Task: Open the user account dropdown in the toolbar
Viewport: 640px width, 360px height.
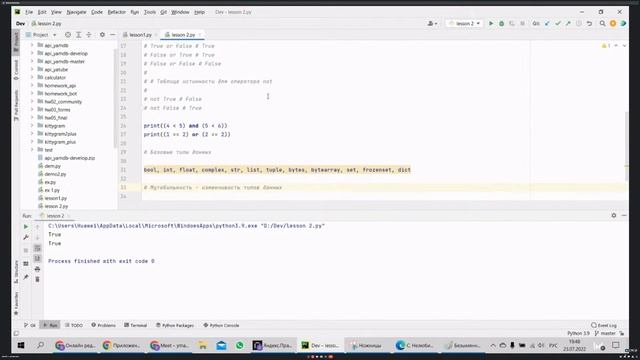Action: tap(432, 24)
